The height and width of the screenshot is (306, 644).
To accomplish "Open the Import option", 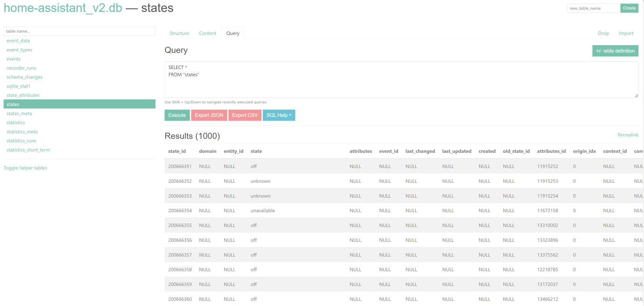I will pos(626,33).
